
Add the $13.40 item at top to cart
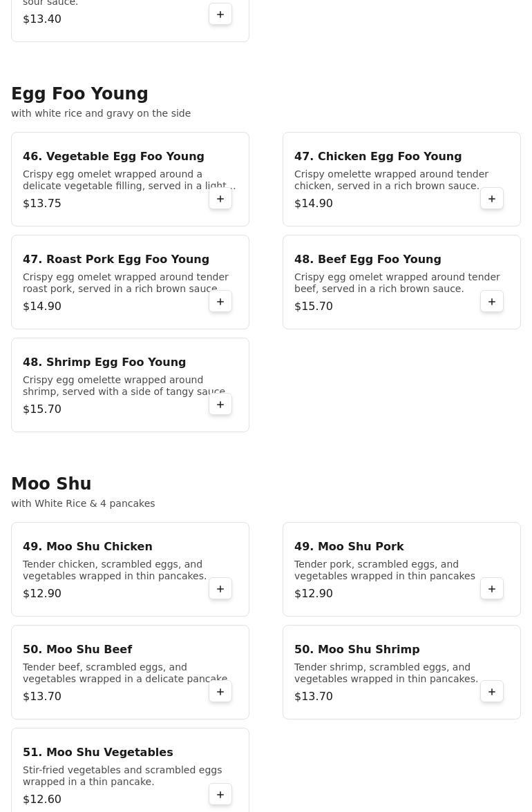pyautogui.click(x=220, y=14)
